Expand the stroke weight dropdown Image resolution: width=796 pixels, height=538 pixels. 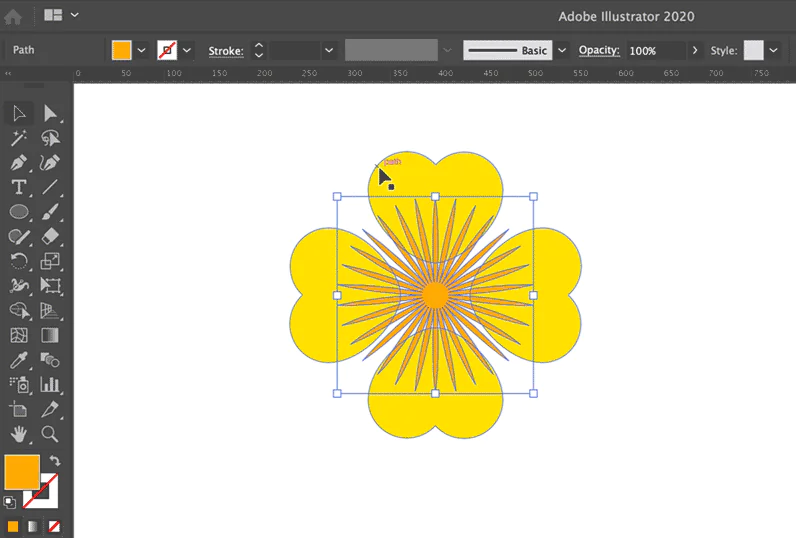(x=328, y=50)
